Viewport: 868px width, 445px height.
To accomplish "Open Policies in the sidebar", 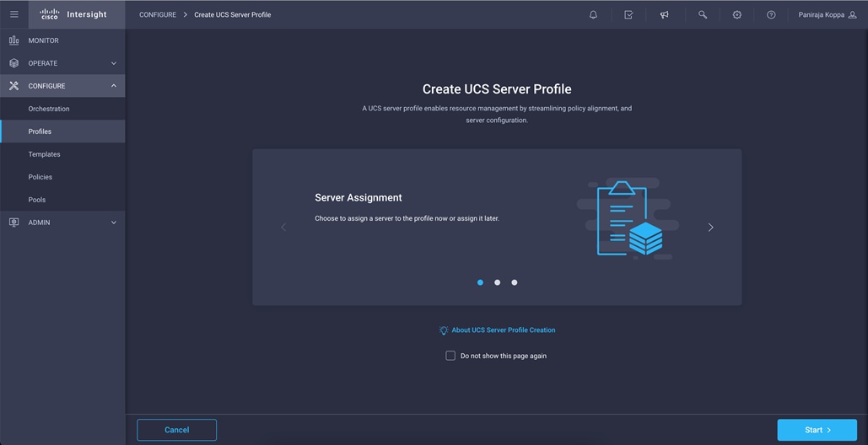I will coord(62,177).
